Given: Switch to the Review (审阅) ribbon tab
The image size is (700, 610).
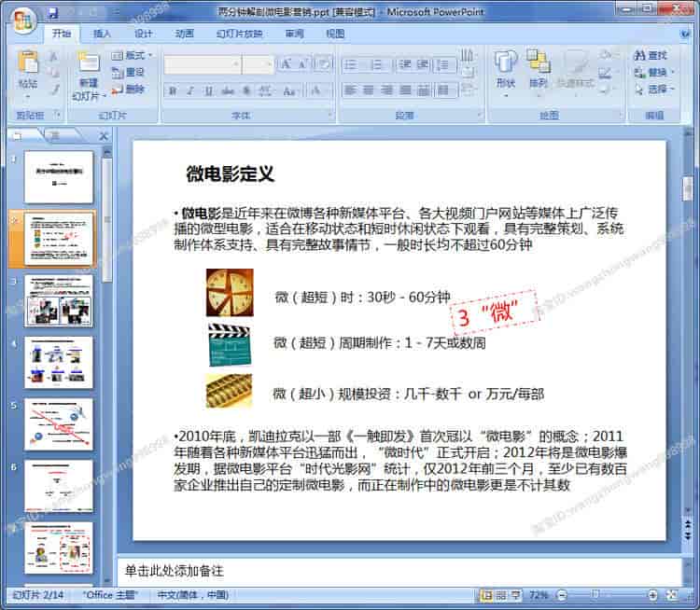Looking at the screenshot, I should click(294, 34).
